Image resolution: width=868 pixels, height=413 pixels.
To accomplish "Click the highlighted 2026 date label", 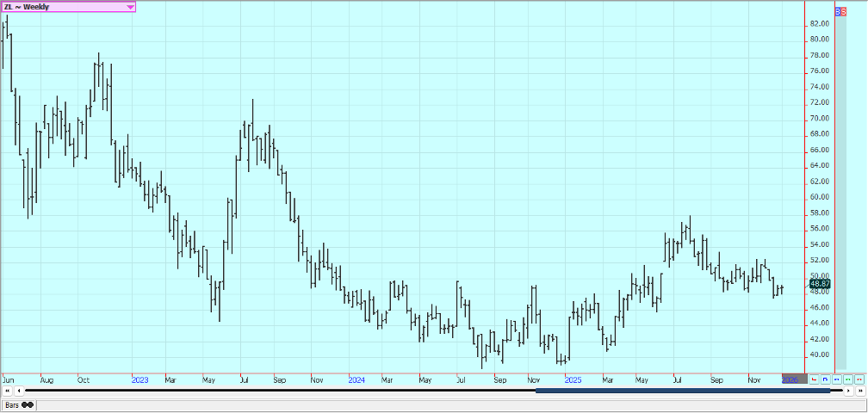I will coord(790,379).
